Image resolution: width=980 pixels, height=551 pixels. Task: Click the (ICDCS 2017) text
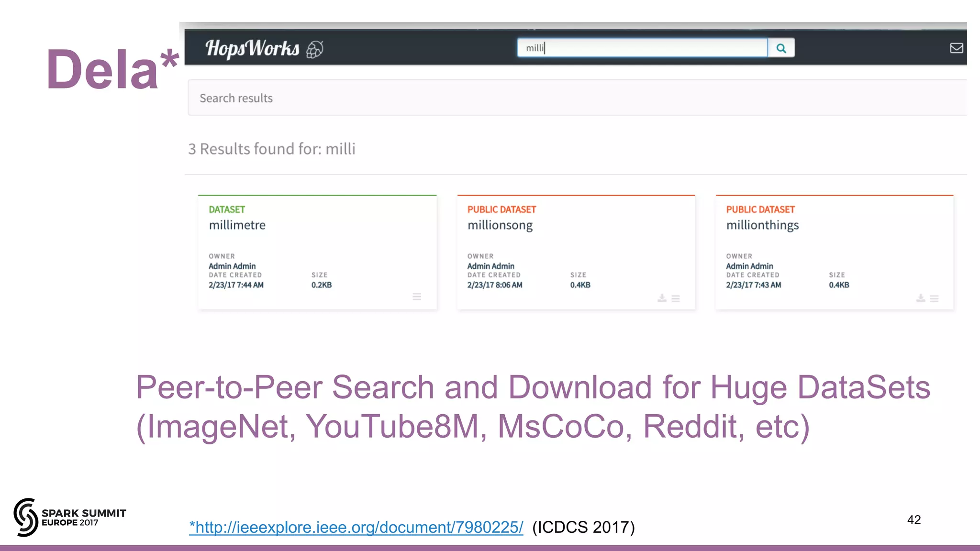pyautogui.click(x=583, y=527)
